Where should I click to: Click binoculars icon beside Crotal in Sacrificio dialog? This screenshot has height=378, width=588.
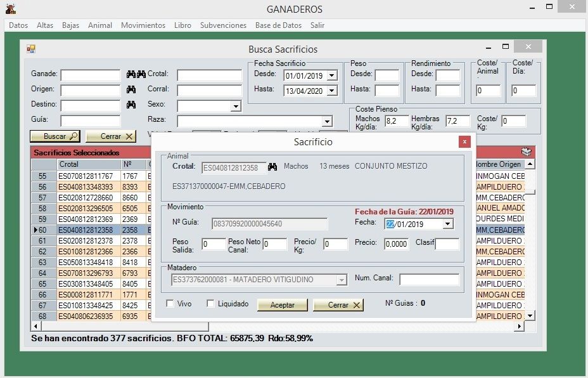272,167
